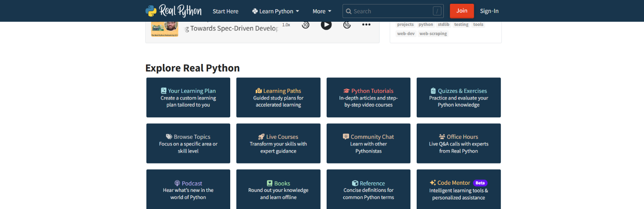
Task: Open the Your Learning Plan card
Action: tap(188, 97)
